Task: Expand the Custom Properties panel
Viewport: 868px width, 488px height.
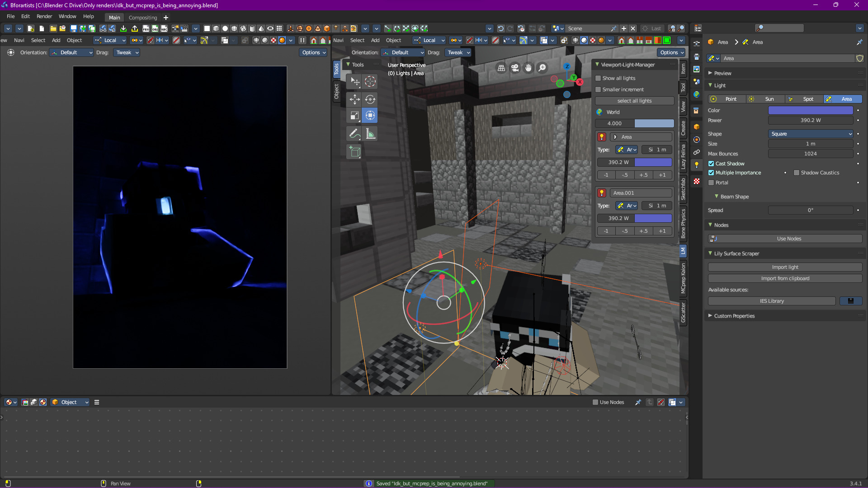Action: [734, 316]
